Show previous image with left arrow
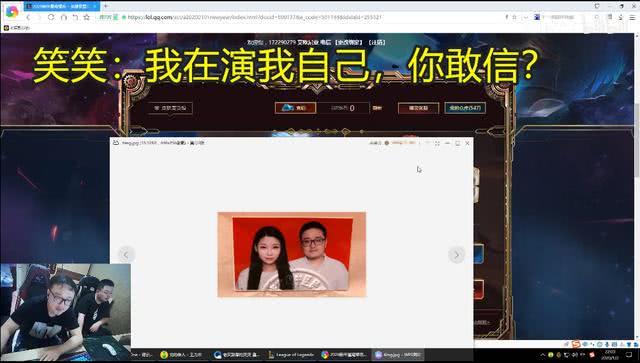This screenshot has height=363, width=640. pyautogui.click(x=126, y=255)
